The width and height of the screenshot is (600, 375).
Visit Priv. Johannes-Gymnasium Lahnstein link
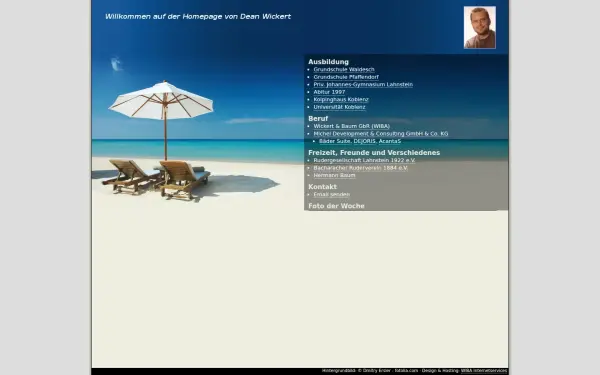363,85
